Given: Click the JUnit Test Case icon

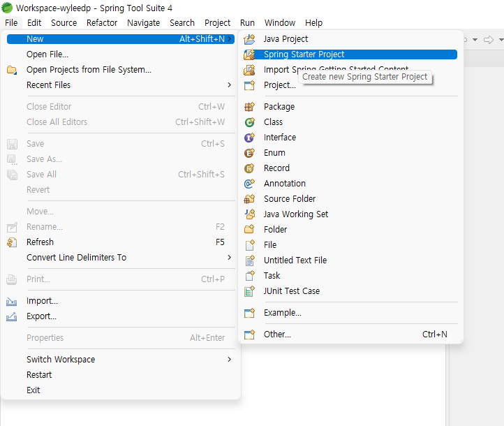Looking at the screenshot, I should [249, 291].
